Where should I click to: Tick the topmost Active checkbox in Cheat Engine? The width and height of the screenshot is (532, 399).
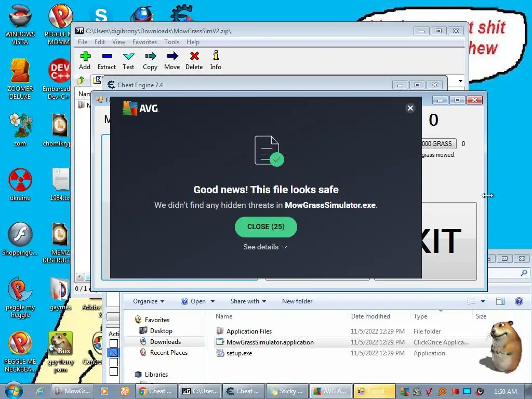pyautogui.click(x=114, y=344)
